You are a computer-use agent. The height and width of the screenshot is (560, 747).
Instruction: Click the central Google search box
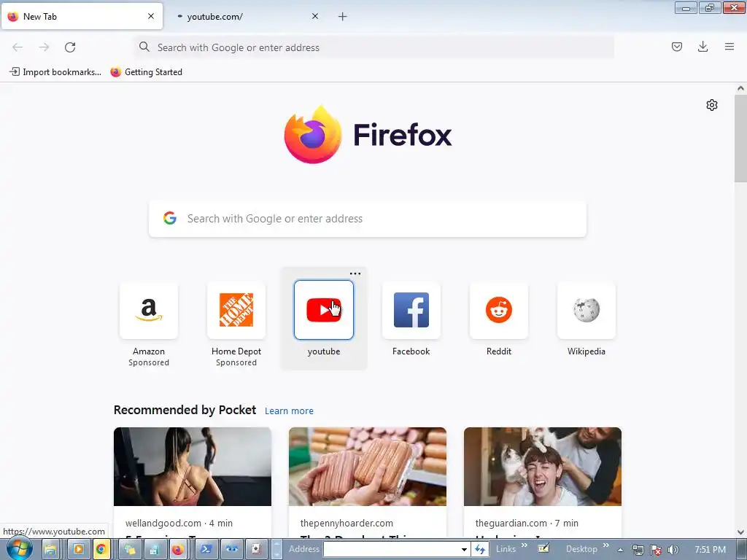[368, 219]
